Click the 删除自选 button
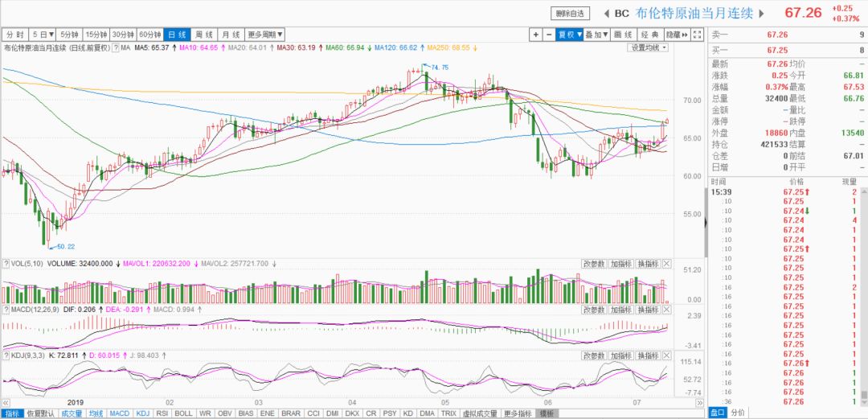Image resolution: width=868 pixels, height=419 pixels. pyautogui.click(x=571, y=14)
